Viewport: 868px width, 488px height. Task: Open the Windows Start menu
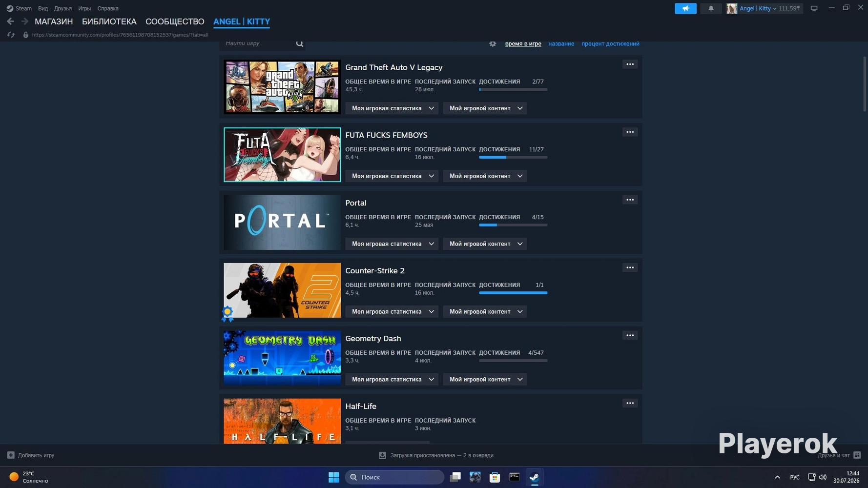click(x=334, y=477)
